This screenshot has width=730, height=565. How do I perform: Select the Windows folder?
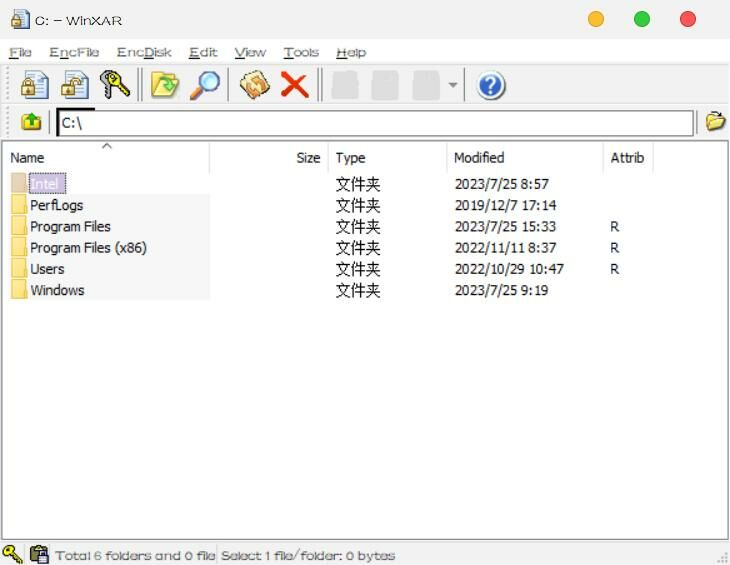tap(57, 291)
